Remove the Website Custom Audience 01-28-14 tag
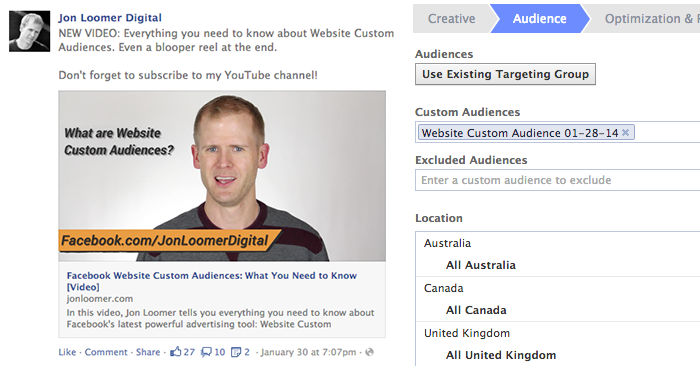Screen dimensions: 700x366 (625, 133)
